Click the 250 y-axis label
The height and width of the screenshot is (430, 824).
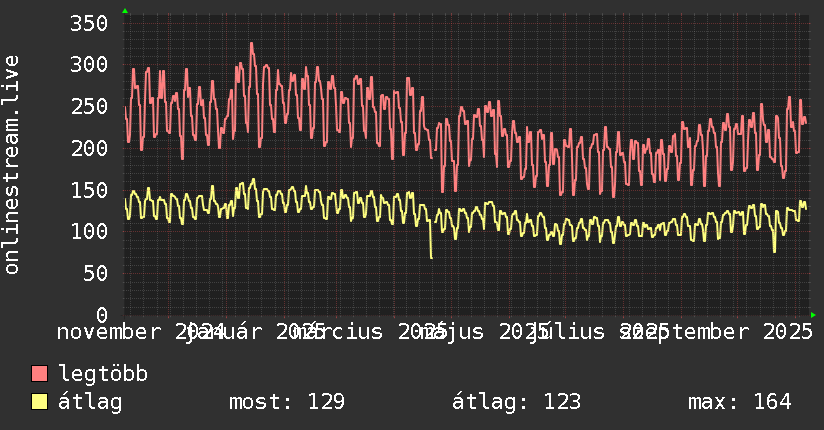(x=89, y=106)
